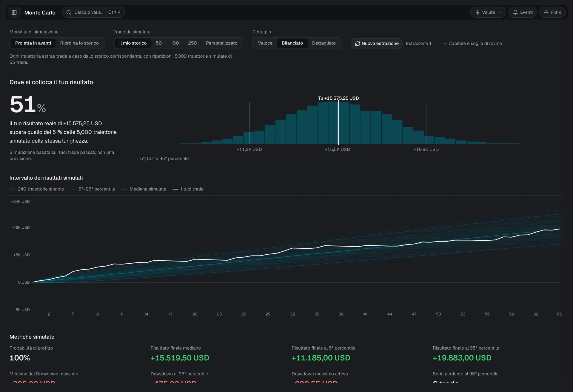Viewport: 573px width, 392px height.
Task: Toggle I tuoi trade legend entry
Action: tap(188, 189)
